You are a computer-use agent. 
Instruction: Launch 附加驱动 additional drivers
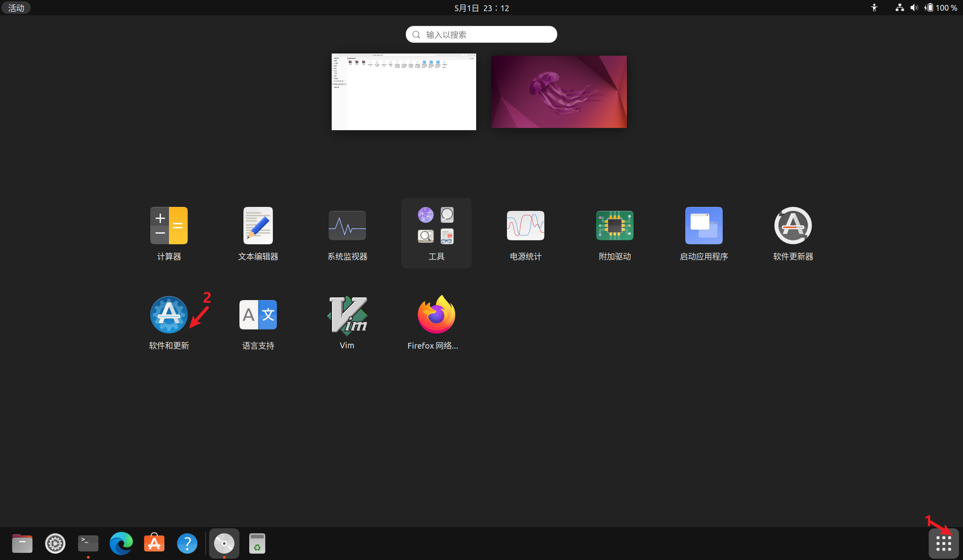(614, 226)
